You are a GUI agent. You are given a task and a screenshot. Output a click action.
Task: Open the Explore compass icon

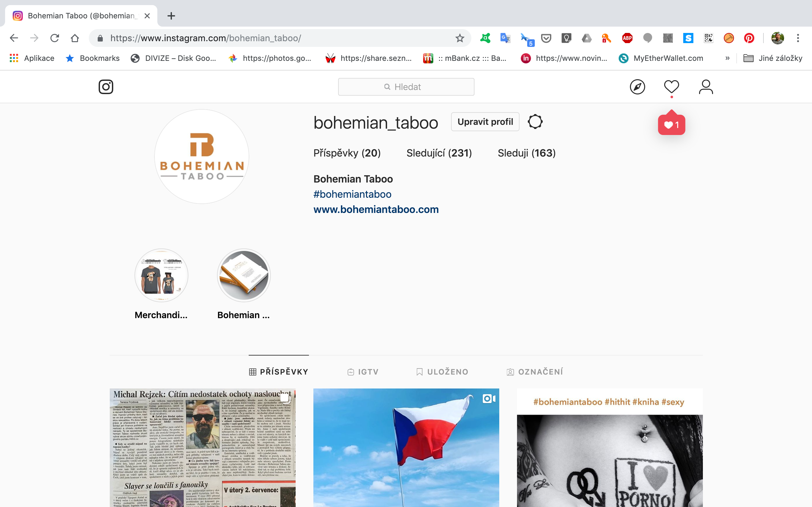pyautogui.click(x=637, y=87)
